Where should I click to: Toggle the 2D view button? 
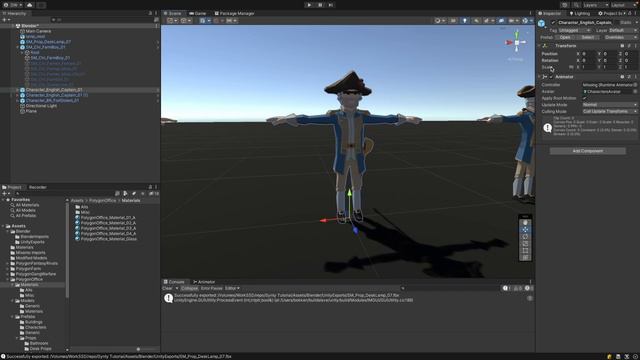453,20
